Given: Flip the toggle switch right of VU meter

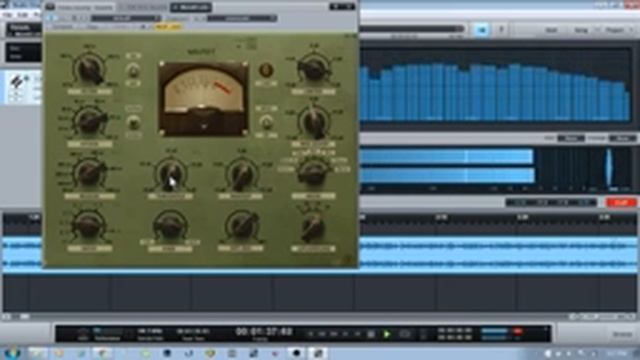Looking at the screenshot, I should click(x=266, y=122).
